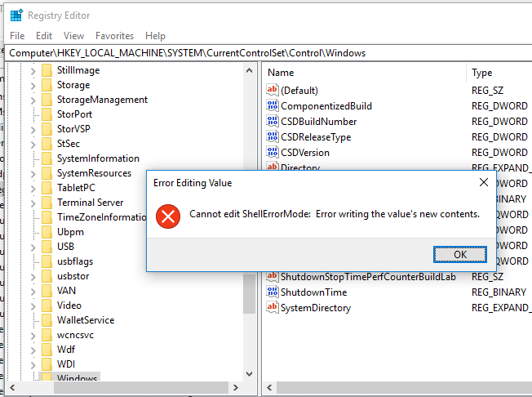The image size is (532, 397).
Task: Click the usbflags folder icon
Action: [47, 261]
